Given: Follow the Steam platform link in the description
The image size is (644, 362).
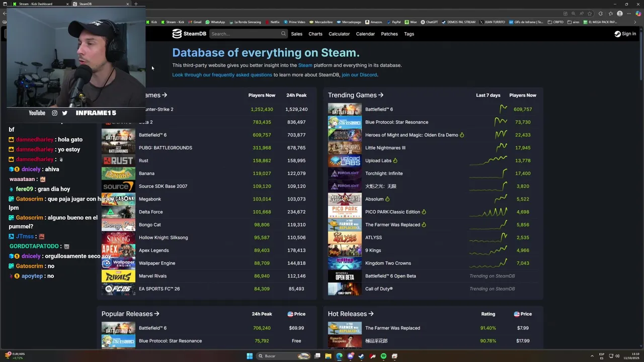Looking at the screenshot, I should (x=305, y=65).
